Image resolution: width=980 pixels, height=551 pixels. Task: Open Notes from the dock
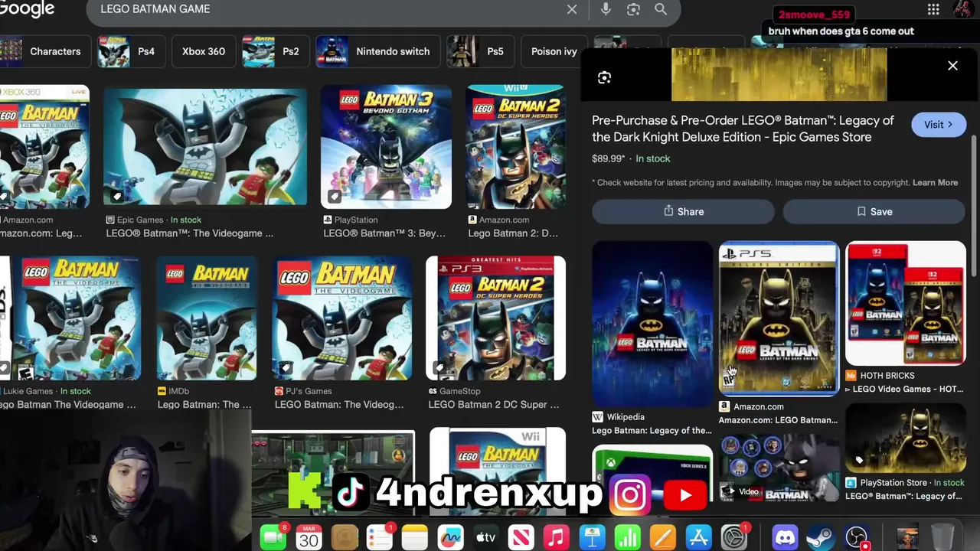(415, 537)
